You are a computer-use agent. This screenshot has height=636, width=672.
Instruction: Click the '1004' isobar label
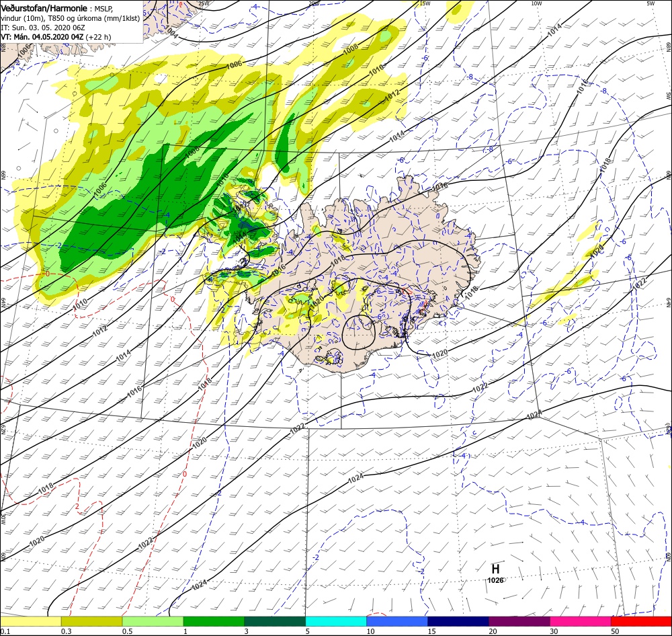click(172, 32)
